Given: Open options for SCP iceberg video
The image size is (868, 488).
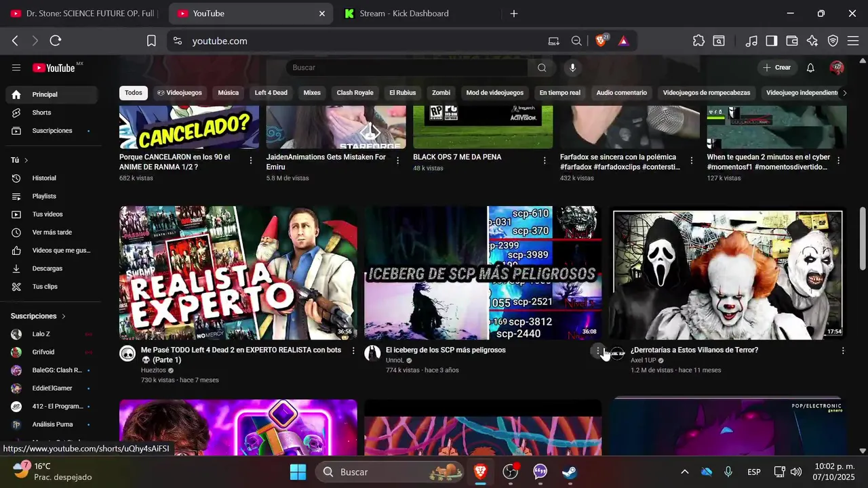Looking at the screenshot, I should (597, 350).
